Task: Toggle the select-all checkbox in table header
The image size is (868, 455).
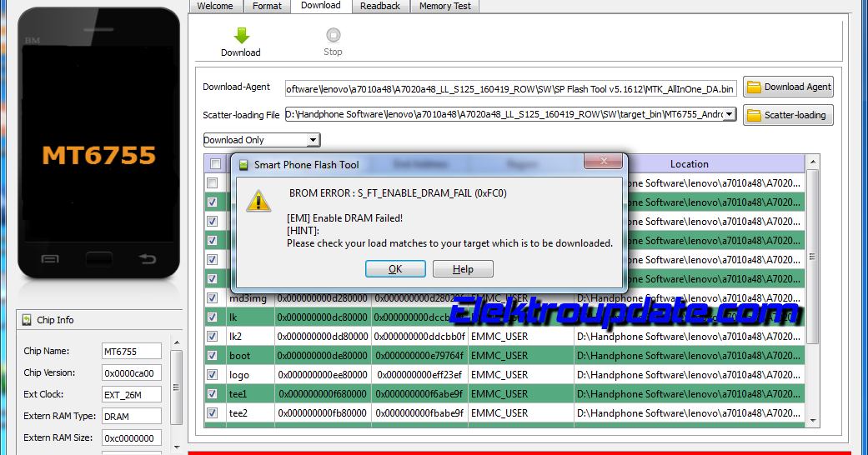Action: (x=215, y=164)
